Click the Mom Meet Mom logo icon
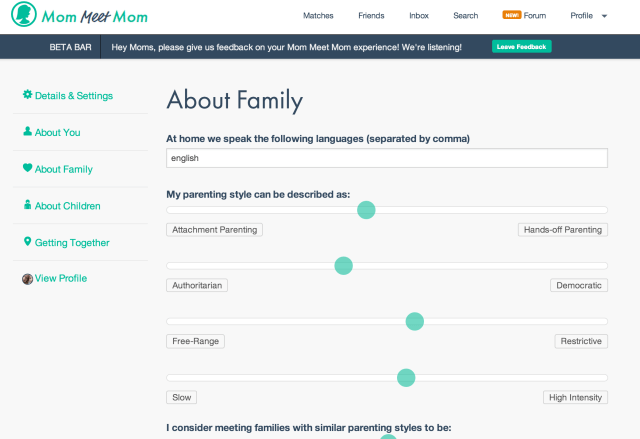Image resolution: width=640 pixels, height=439 pixels. [x=25, y=16]
